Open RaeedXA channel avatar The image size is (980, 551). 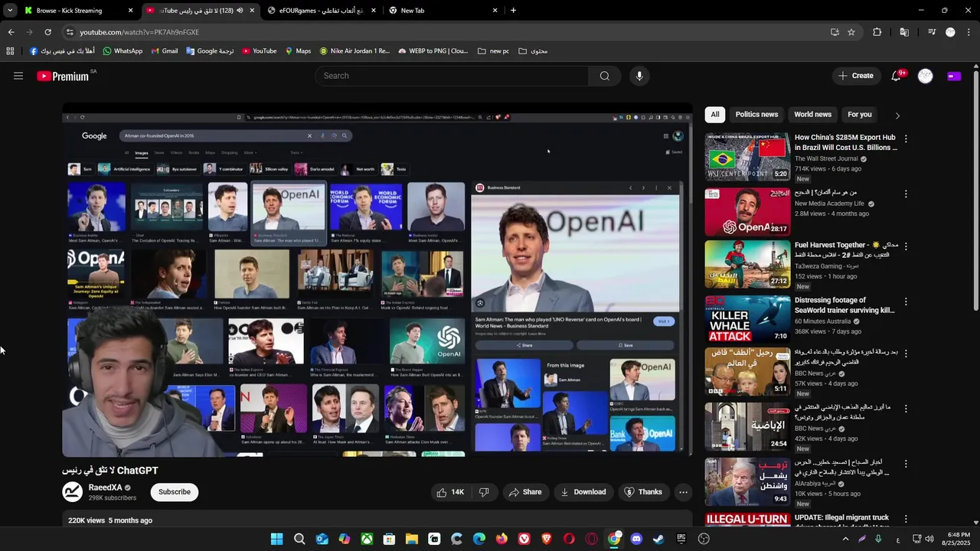point(73,492)
